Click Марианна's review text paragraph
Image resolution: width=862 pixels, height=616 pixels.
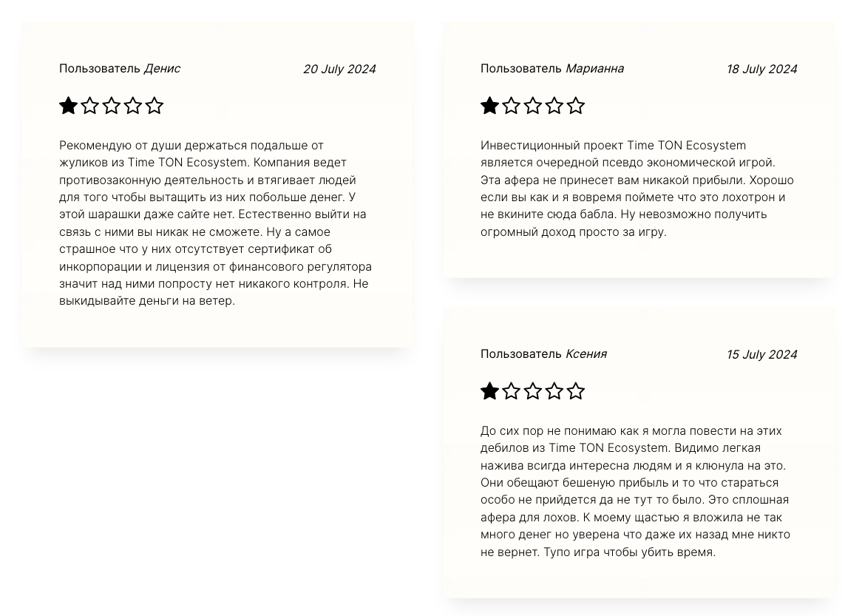[637, 189]
